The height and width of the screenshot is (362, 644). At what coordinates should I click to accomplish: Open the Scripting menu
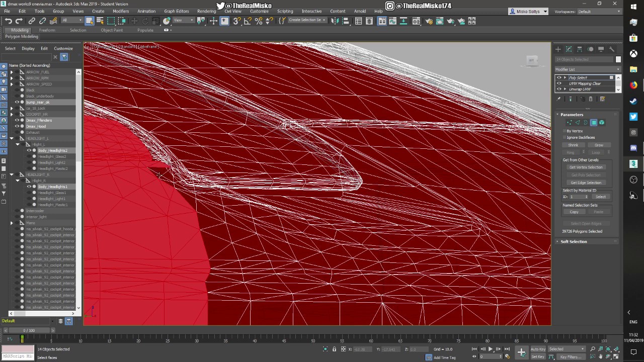[x=285, y=11]
